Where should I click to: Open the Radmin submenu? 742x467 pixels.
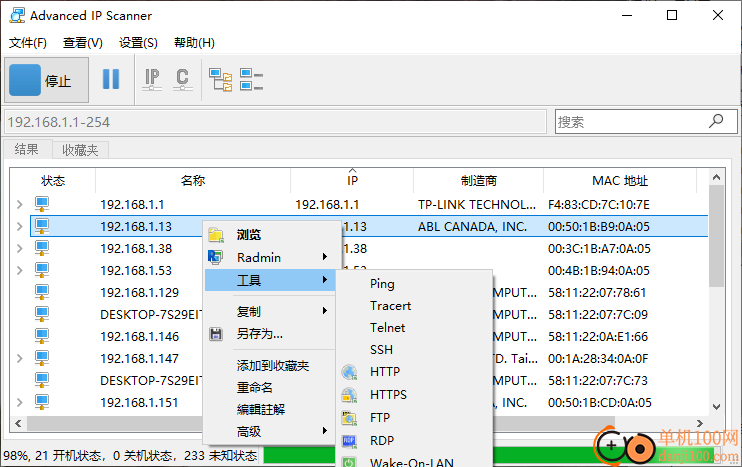click(x=270, y=257)
